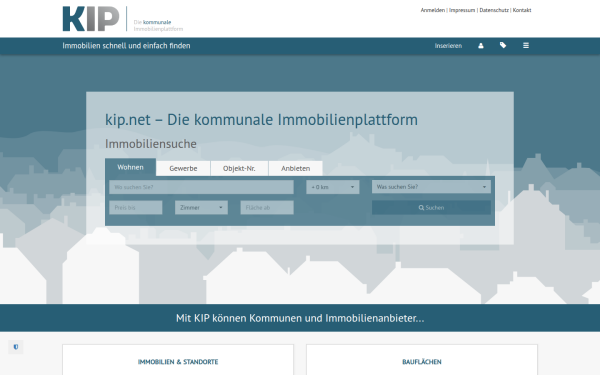
Task: Select the Wohnen tab
Action: coord(130,167)
